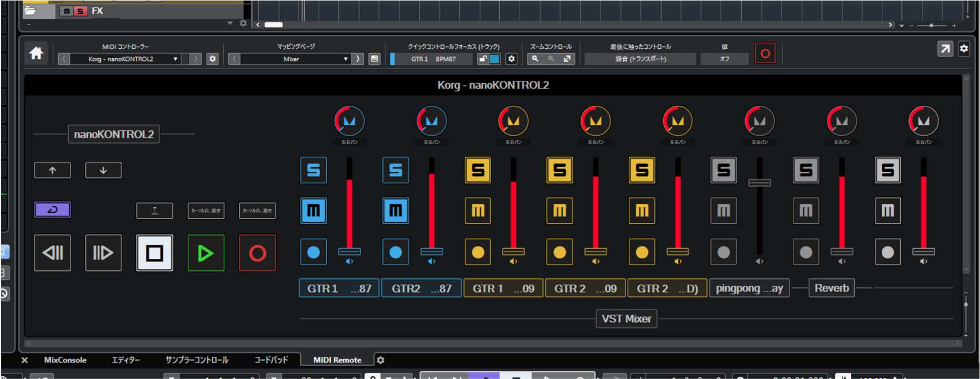Toggle solo on GTR1 ...87 channel
This screenshot has width=980, height=379.
click(x=314, y=170)
